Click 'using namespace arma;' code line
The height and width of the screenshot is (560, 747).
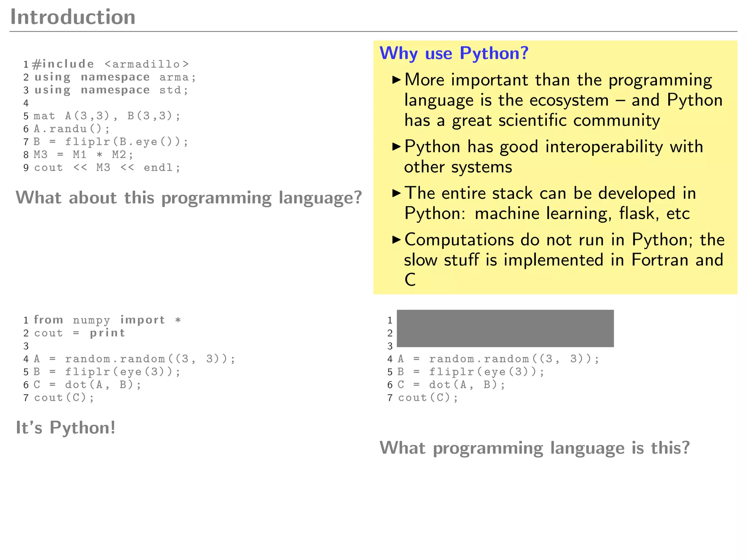(115, 77)
